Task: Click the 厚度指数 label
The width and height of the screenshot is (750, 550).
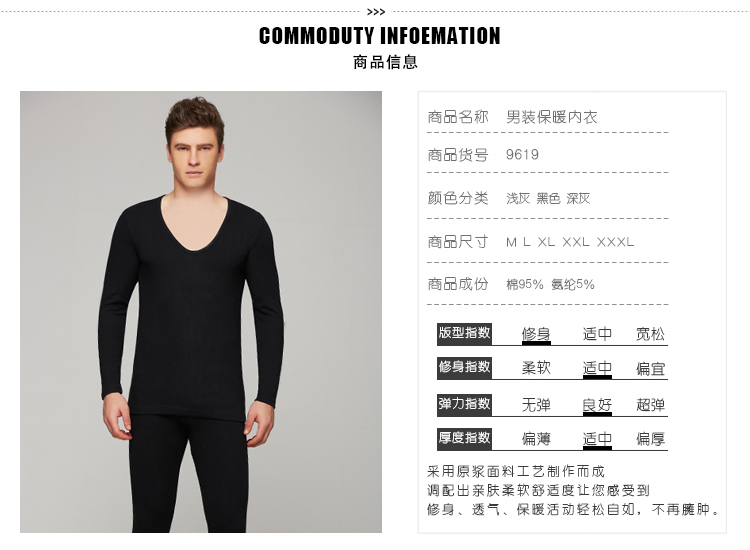Action: (464, 438)
